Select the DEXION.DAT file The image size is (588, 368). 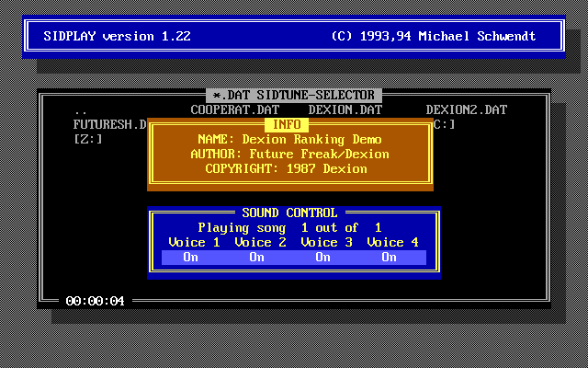point(345,109)
